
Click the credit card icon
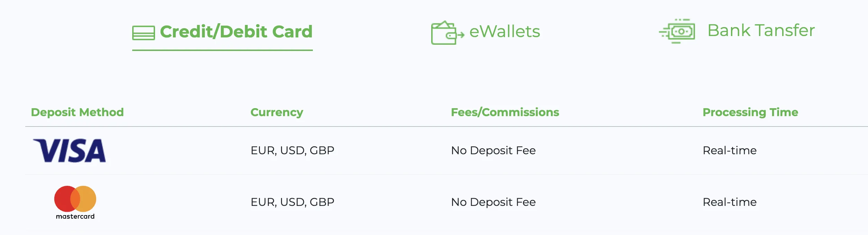tap(143, 33)
